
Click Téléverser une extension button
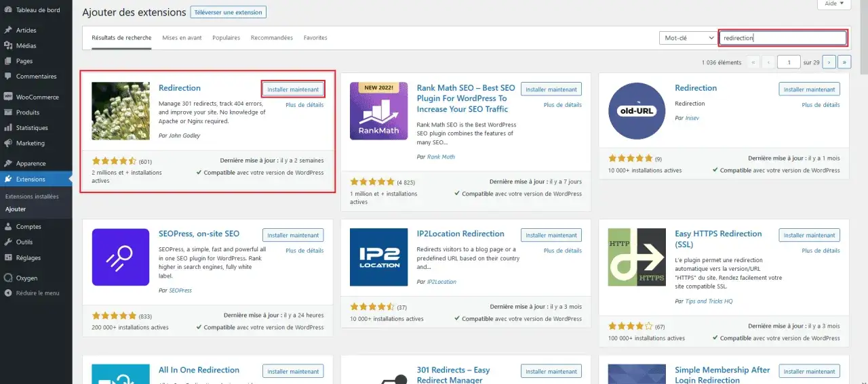coord(229,12)
